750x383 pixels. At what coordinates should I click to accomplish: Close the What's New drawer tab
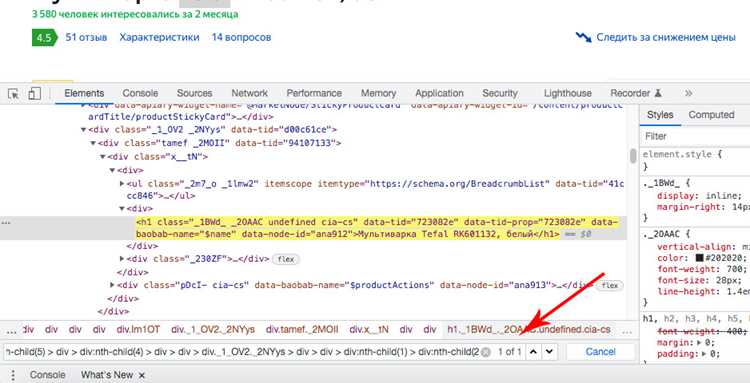tap(142, 375)
